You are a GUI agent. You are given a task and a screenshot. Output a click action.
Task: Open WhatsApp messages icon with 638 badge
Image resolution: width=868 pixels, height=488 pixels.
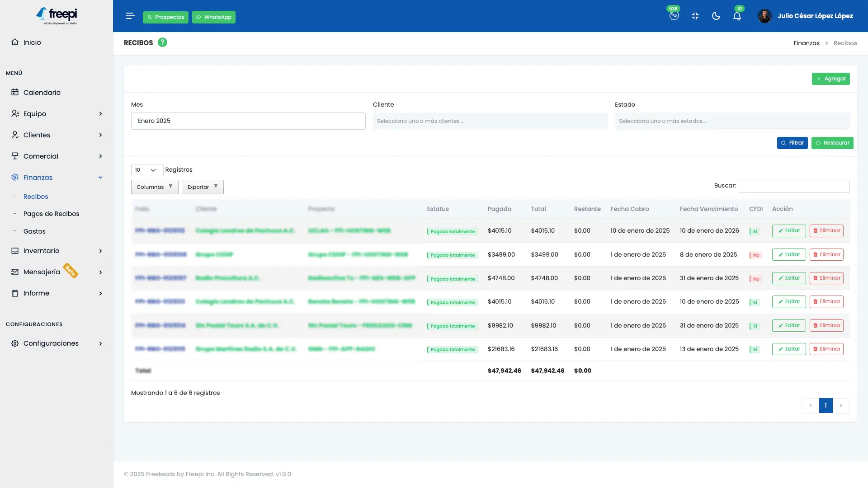(x=674, y=16)
